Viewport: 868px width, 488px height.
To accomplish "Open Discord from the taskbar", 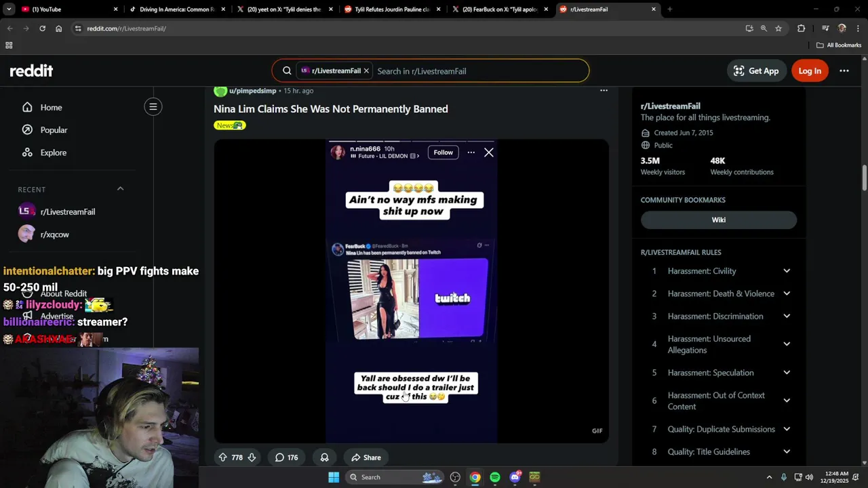I will pos(515,477).
